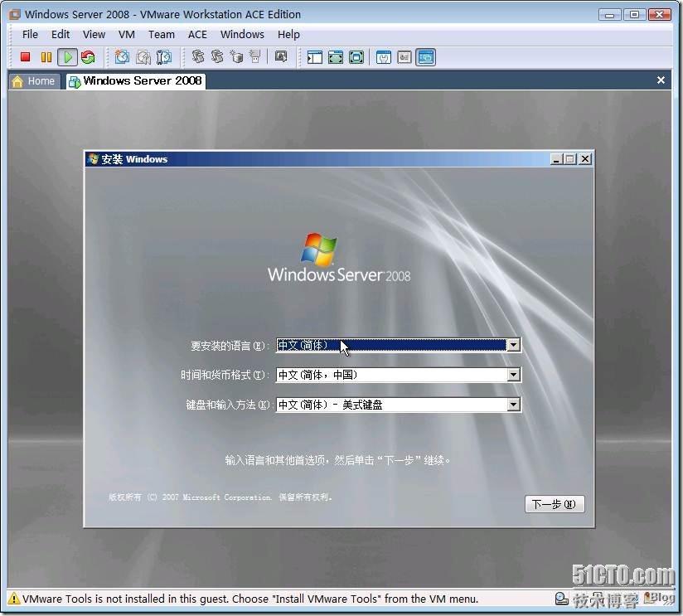Expand the 时间和货币格式 dropdown arrow
This screenshot has height=616, width=683.
click(x=514, y=375)
